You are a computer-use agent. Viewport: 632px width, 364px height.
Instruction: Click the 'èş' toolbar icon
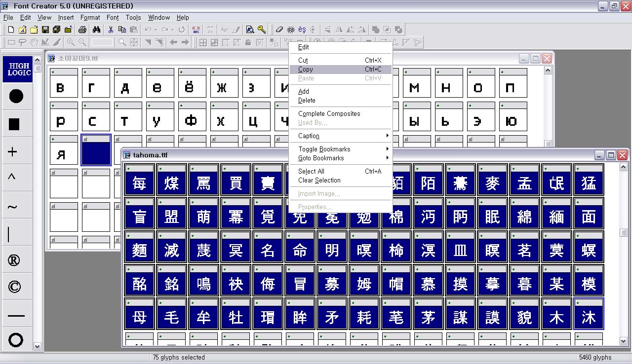(x=302, y=30)
